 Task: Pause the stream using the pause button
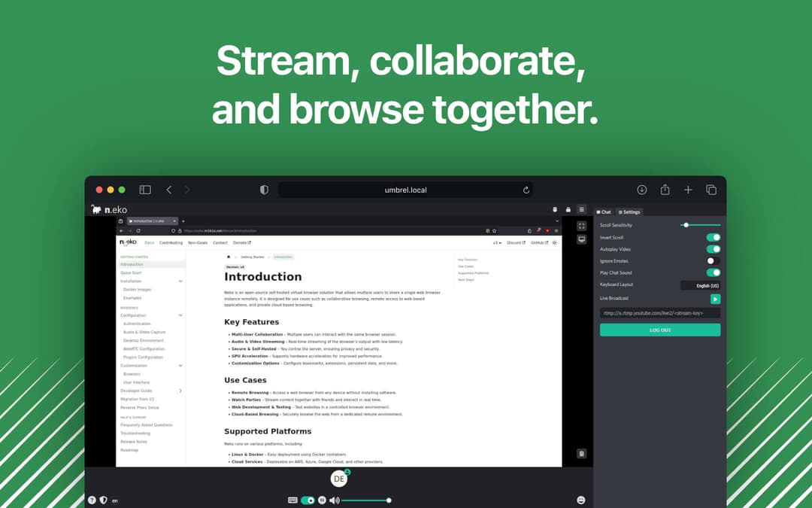pos(322,500)
